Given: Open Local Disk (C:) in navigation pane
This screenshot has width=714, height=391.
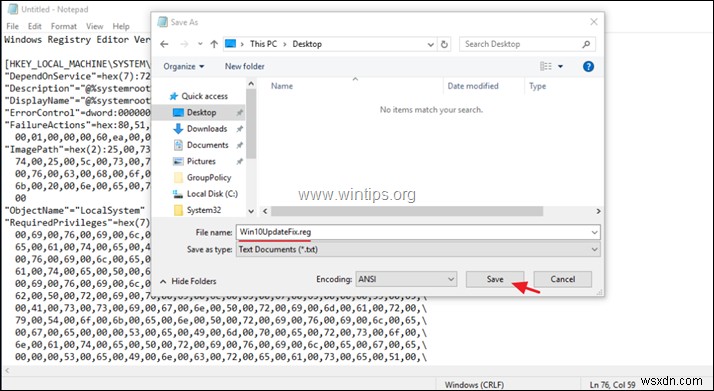Looking at the screenshot, I should [212, 194].
